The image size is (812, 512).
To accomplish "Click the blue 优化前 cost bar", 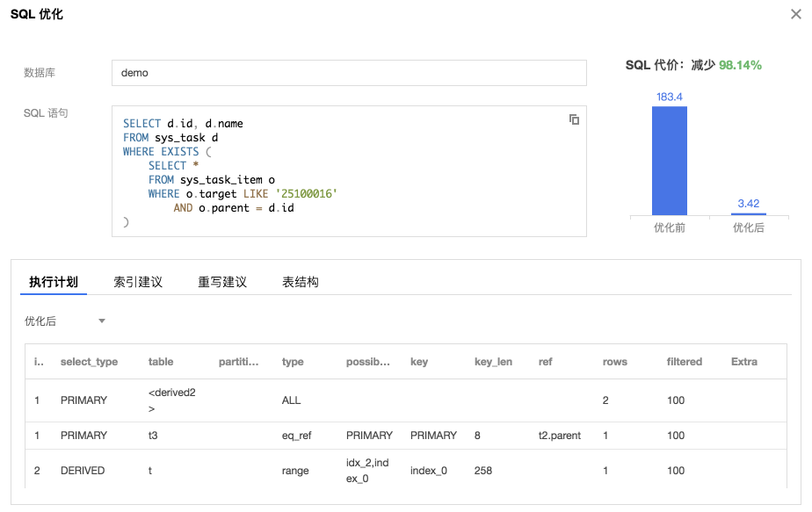I will click(x=669, y=161).
